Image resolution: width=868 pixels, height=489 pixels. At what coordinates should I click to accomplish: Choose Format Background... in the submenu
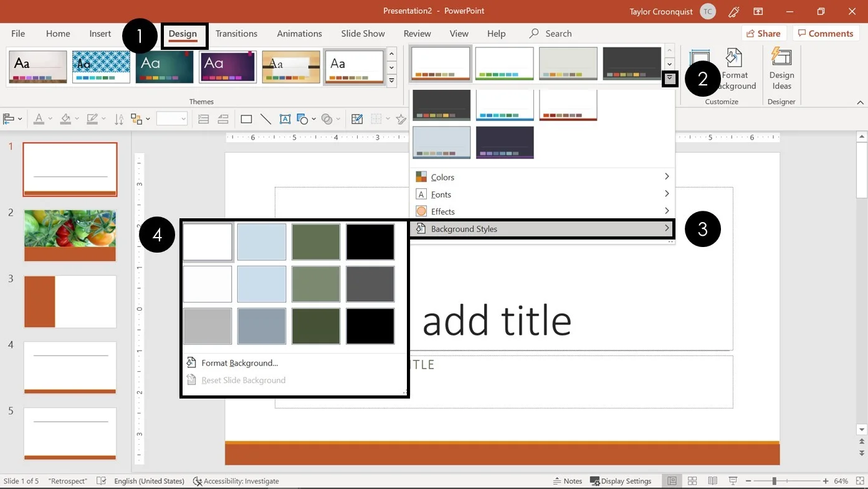[239, 363]
